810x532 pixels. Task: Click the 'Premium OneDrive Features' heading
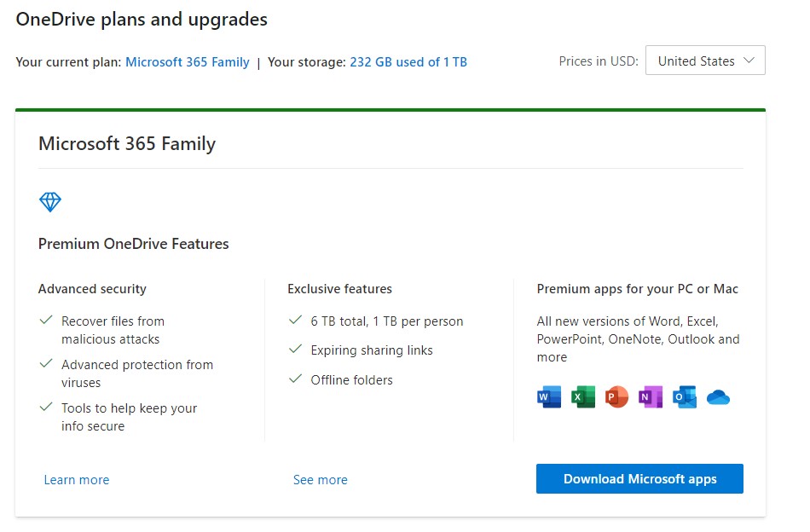coord(133,244)
